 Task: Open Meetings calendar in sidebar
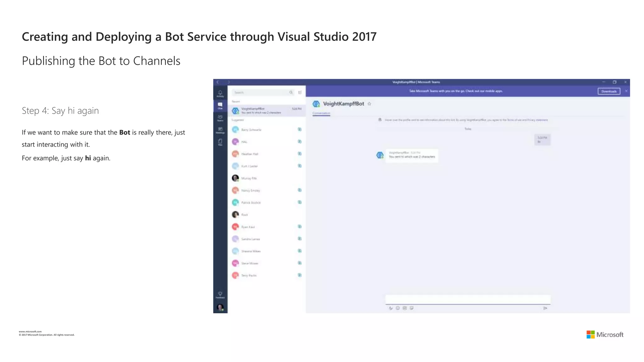(220, 130)
